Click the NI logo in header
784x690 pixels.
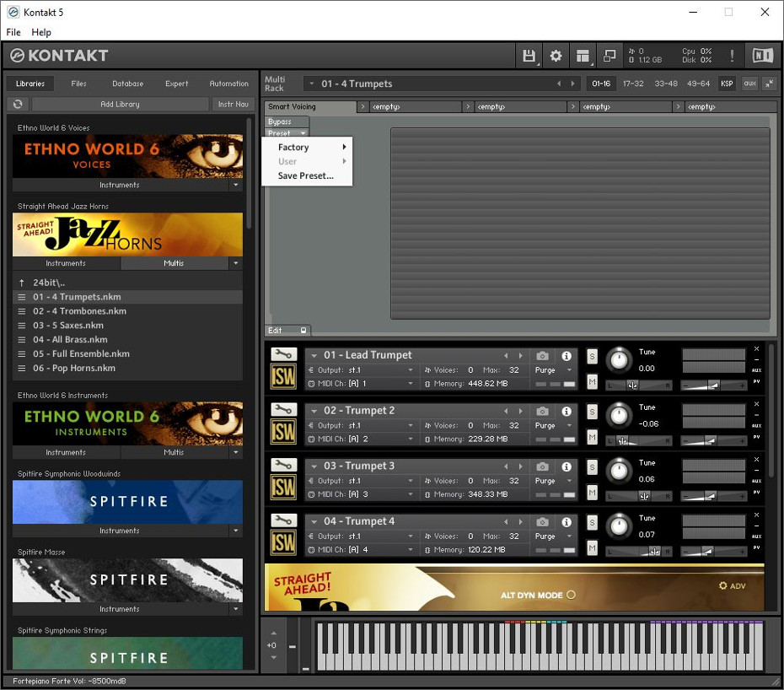(762, 56)
